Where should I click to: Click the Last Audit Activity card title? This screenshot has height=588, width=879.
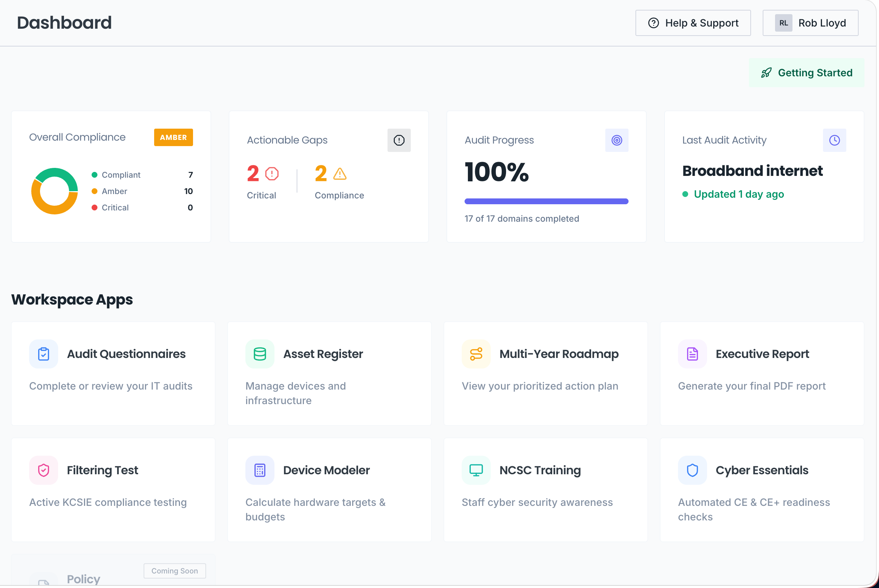(x=724, y=140)
